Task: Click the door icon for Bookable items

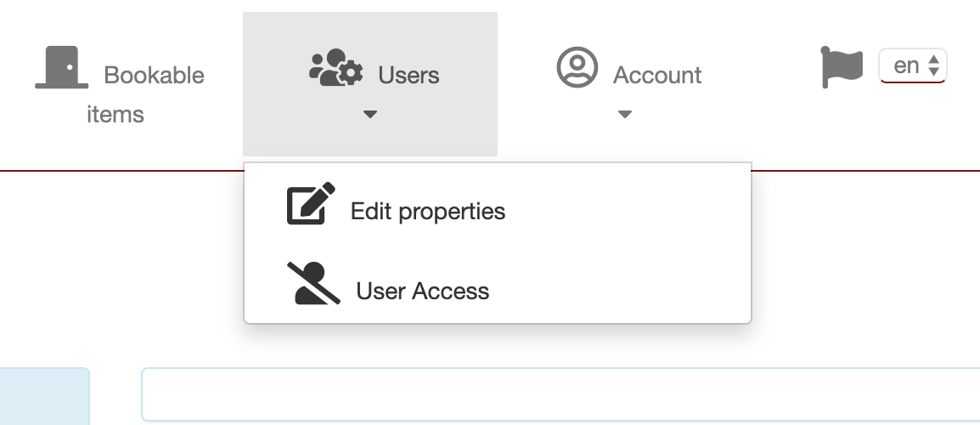Action: (x=61, y=68)
